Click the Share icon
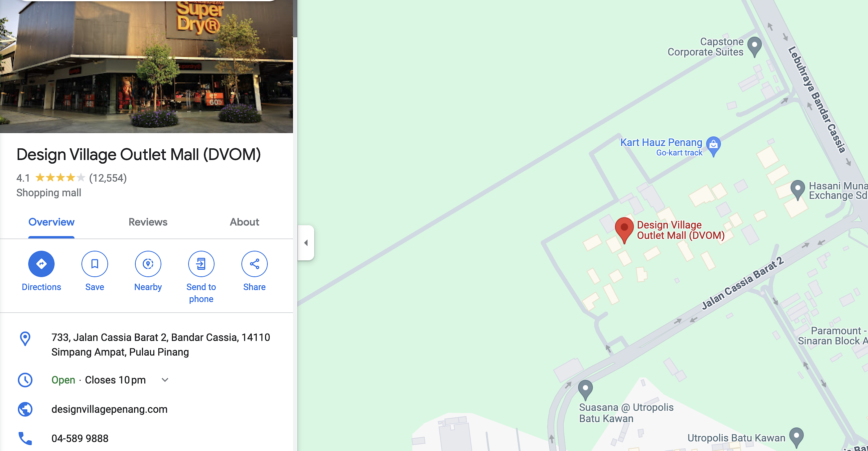The height and width of the screenshot is (451, 868). click(254, 264)
